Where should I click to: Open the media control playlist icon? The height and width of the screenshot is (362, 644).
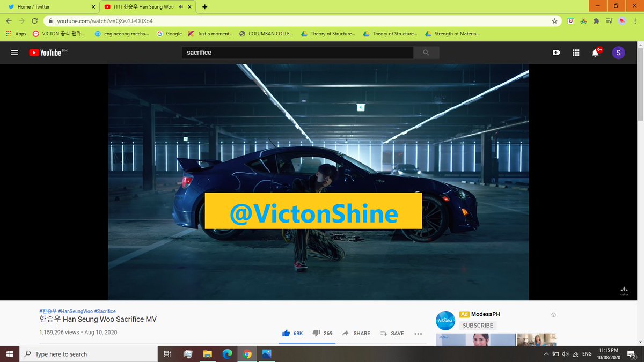coord(609,21)
